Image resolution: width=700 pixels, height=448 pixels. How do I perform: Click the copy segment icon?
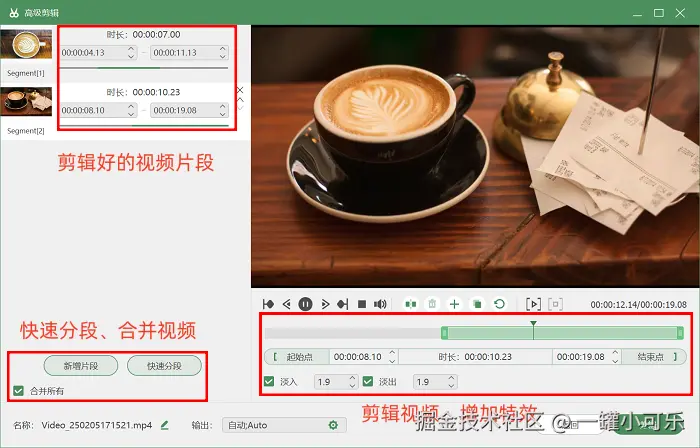477,304
